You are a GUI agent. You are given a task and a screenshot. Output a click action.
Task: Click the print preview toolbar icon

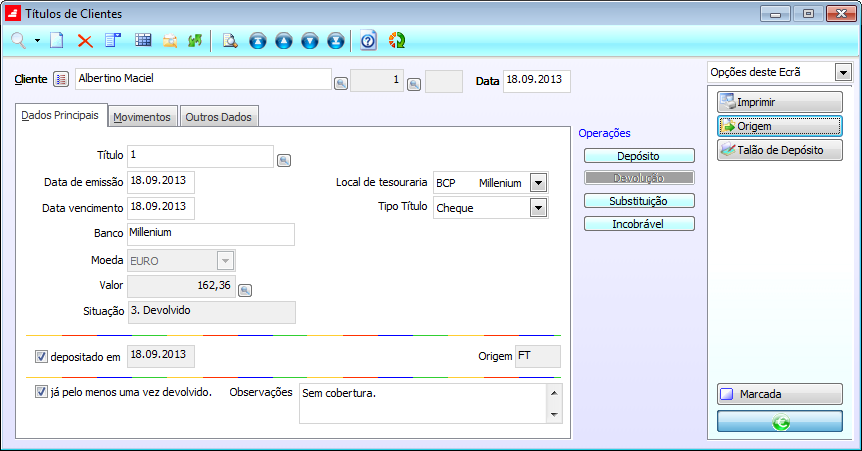229,41
